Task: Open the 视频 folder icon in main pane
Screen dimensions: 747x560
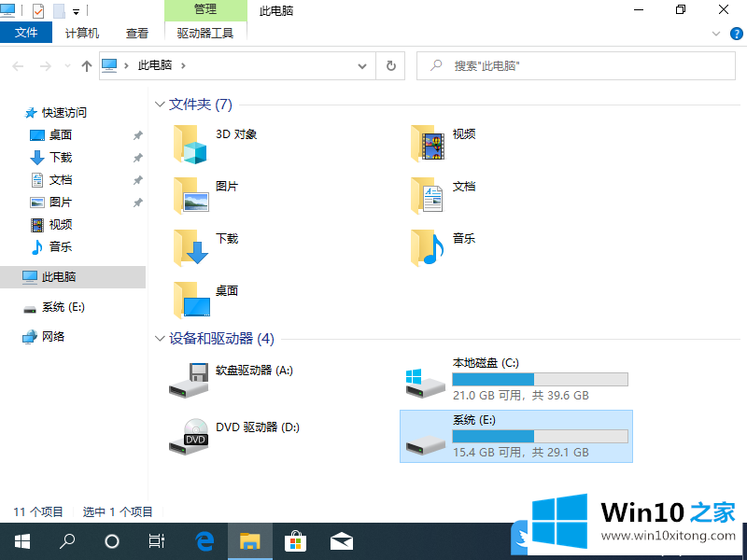Action: pyautogui.click(x=428, y=144)
